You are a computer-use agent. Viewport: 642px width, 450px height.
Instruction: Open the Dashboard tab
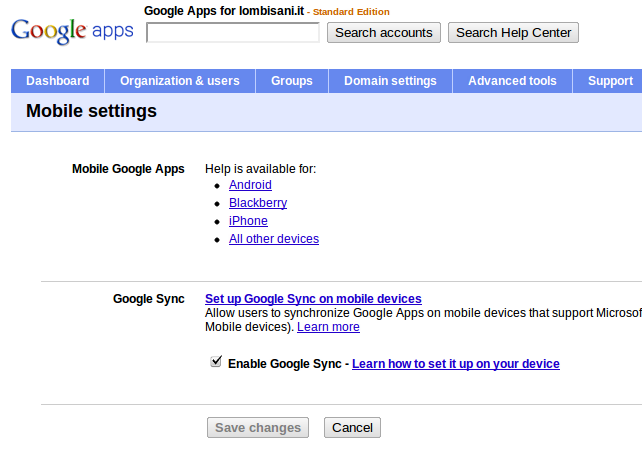pyautogui.click(x=58, y=81)
